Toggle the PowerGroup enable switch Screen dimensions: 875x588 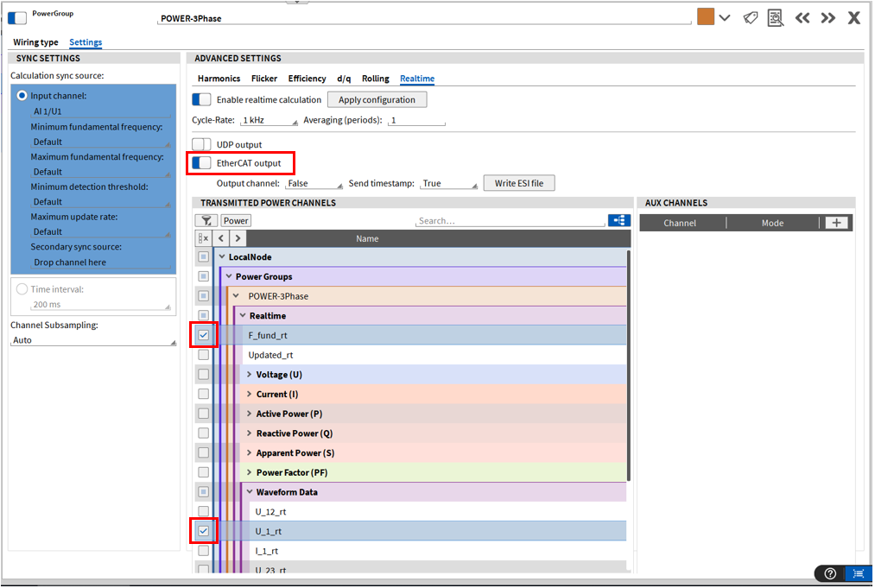click(17, 18)
